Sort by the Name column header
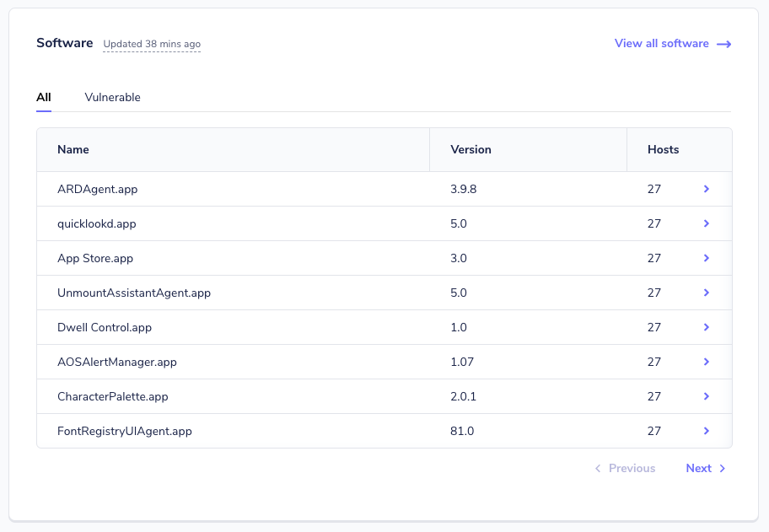This screenshot has height=532, width=769. pyautogui.click(x=73, y=149)
